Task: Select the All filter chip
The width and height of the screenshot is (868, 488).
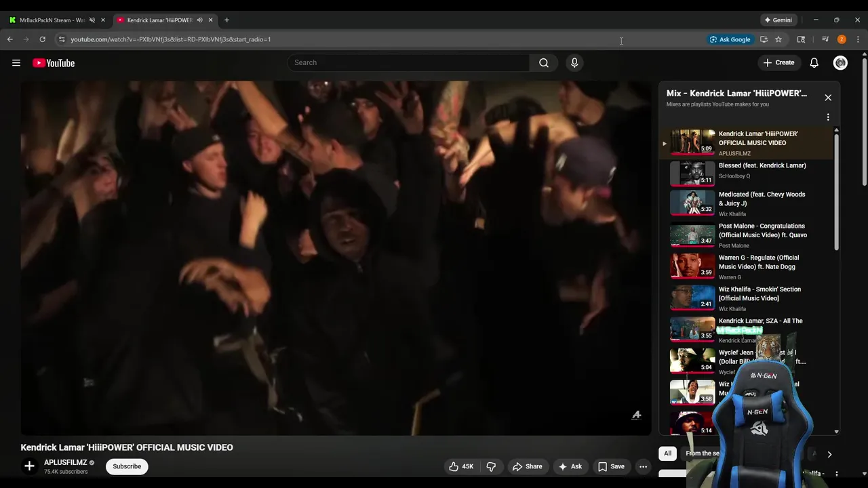Action: [667, 453]
